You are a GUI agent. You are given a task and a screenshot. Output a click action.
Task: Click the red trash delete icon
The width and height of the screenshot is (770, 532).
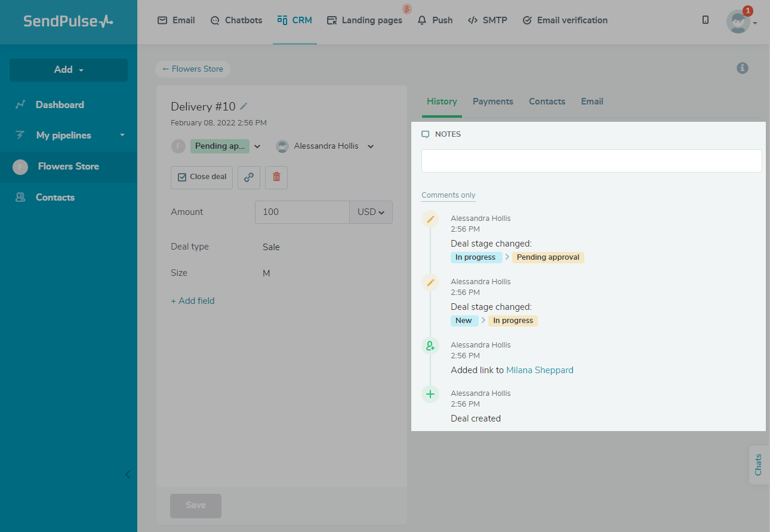click(276, 177)
